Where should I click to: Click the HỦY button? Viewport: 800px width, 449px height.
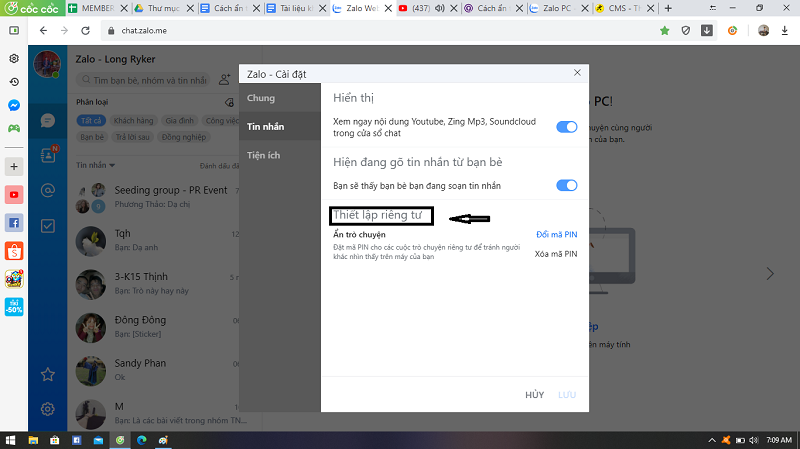click(x=535, y=395)
